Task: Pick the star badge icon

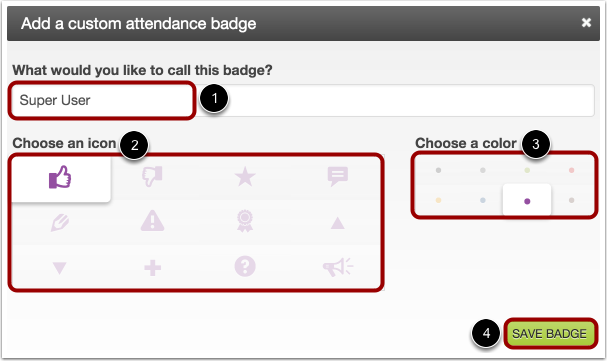Action: tap(245, 177)
